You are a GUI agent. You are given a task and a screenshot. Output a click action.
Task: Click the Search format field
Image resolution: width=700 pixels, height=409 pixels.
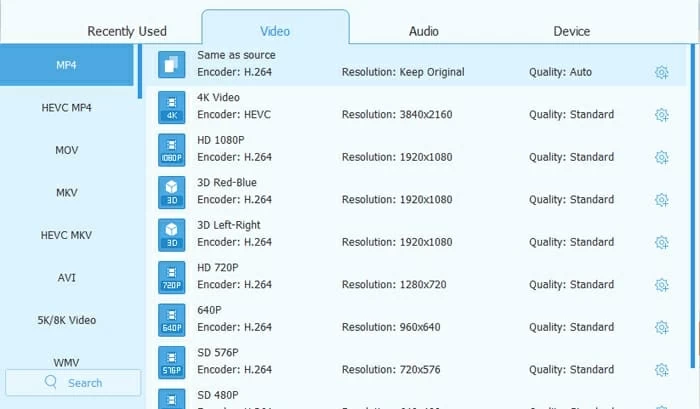coord(74,382)
